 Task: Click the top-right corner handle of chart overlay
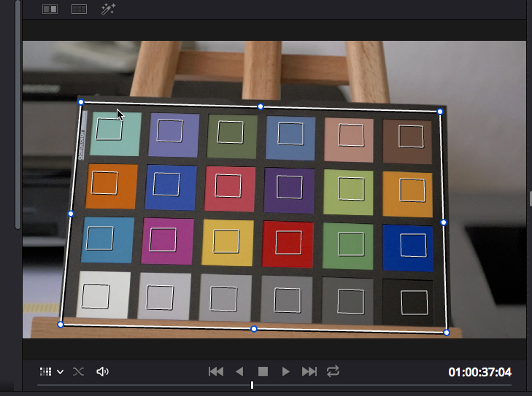coord(440,112)
